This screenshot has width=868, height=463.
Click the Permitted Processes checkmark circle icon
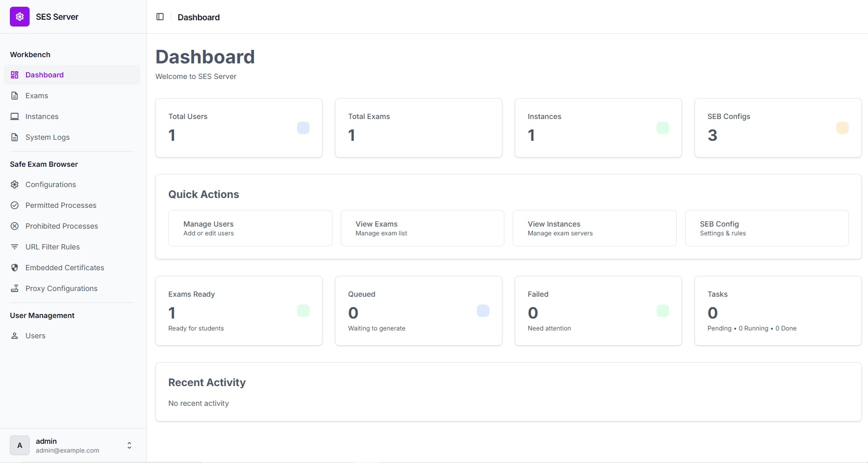tap(15, 205)
